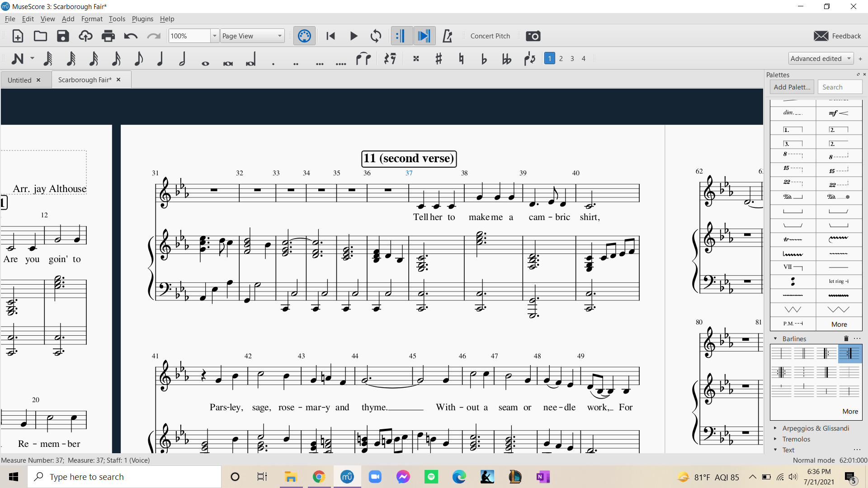Rewind playback to the start
The height and width of the screenshot is (488, 868).
click(330, 36)
